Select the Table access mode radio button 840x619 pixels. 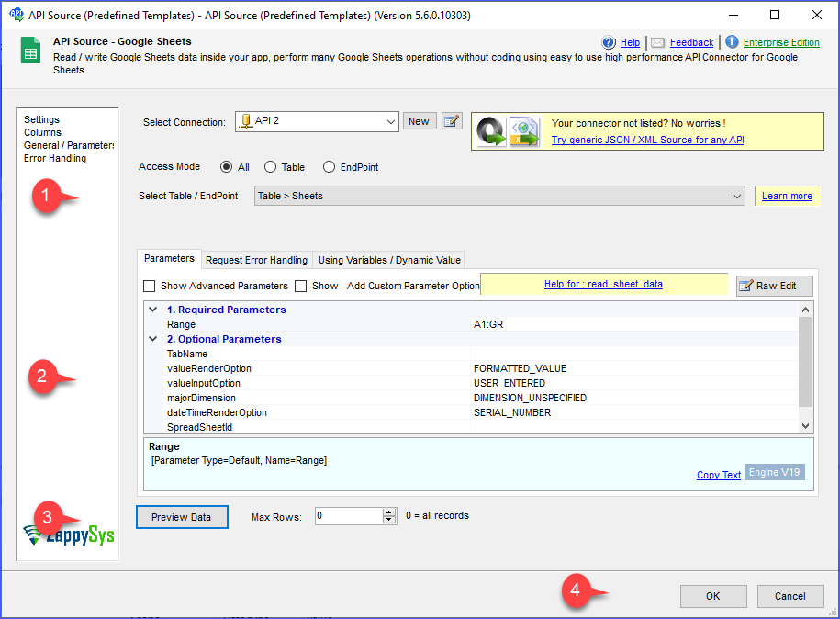271,167
